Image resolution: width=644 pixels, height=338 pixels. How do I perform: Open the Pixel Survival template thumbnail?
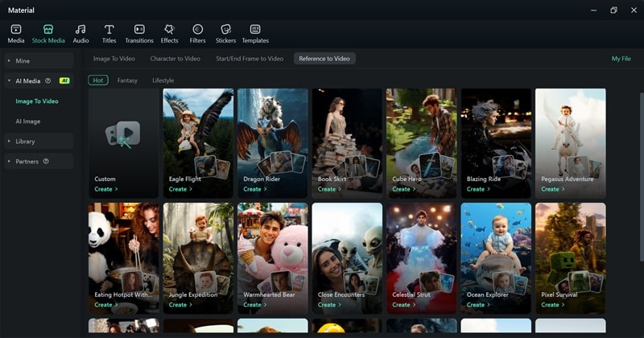pyautogui.click(x=571, y=258)
